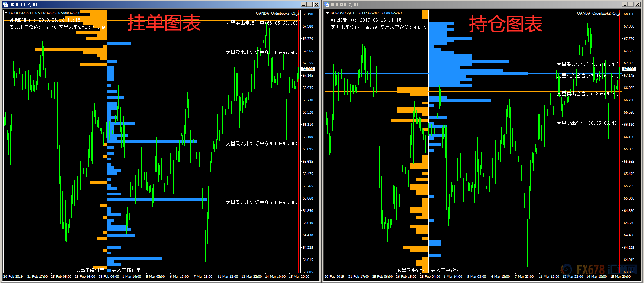This screenshot has height=283, width=644.
Task: Click 买入未平仓位: 59.7% text in the left chart
Action: 33,28
